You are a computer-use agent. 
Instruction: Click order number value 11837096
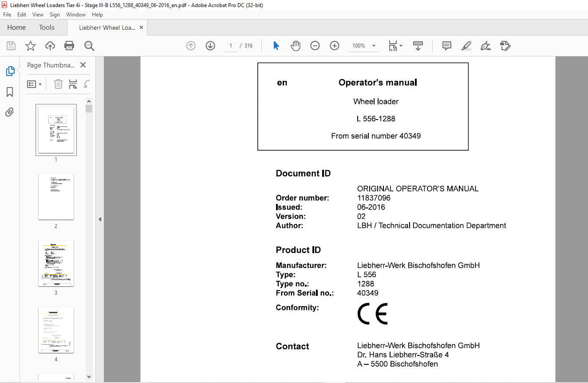pyautogui.click(x=374, y=198)
